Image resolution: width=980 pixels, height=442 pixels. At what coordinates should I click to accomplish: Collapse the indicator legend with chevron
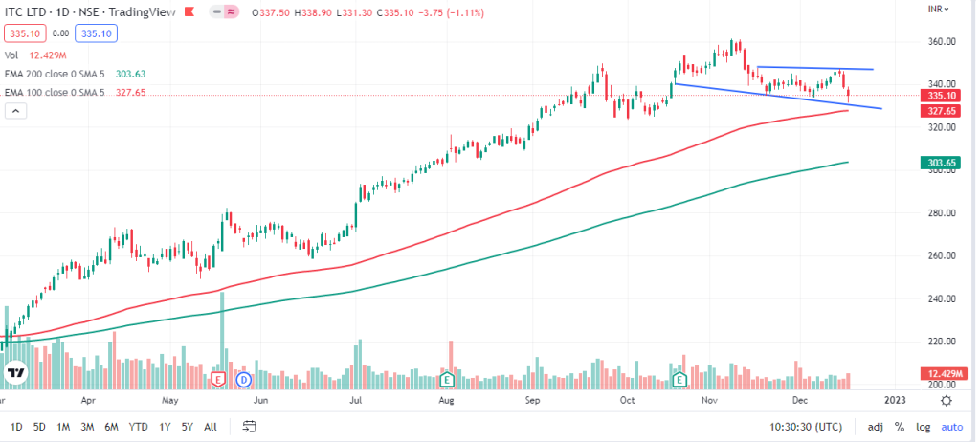click(16, 111)
